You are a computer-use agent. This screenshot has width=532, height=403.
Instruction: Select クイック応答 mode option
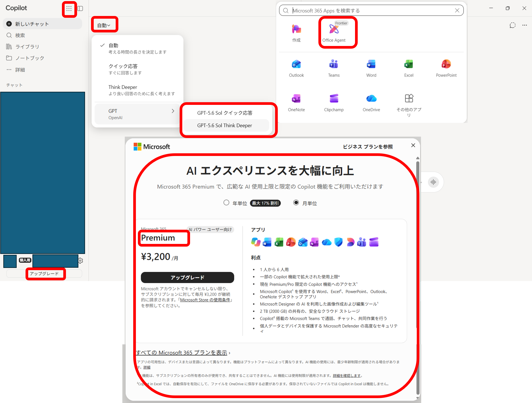138,69
